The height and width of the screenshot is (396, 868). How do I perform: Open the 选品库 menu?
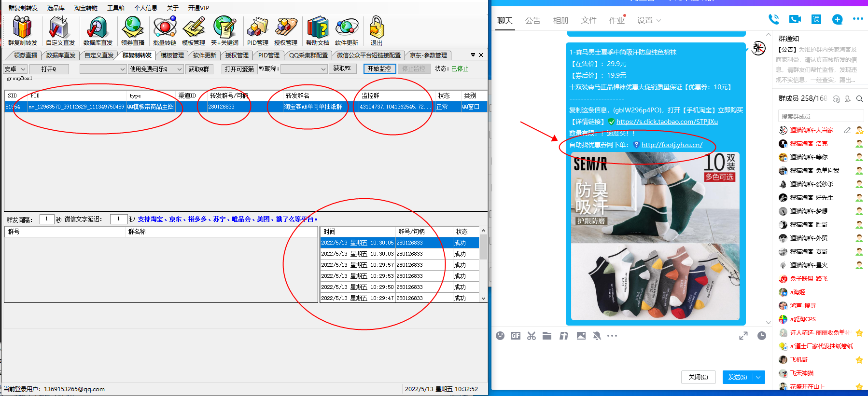point(56,8)
